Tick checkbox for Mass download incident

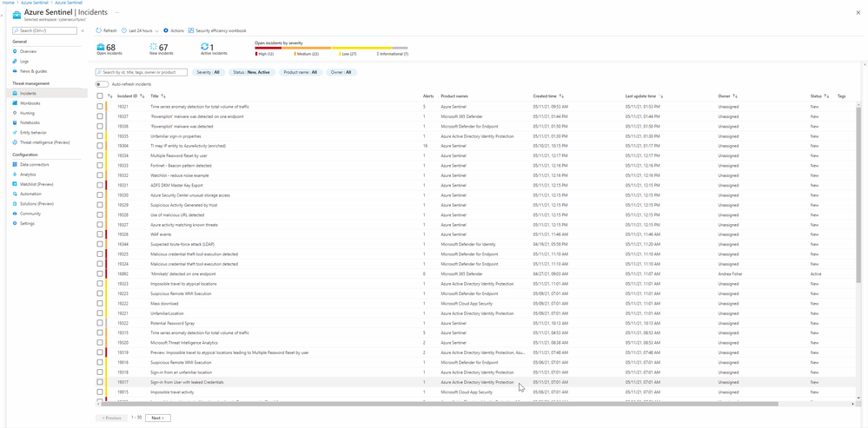pyautogui.click(x=100, y=304)
